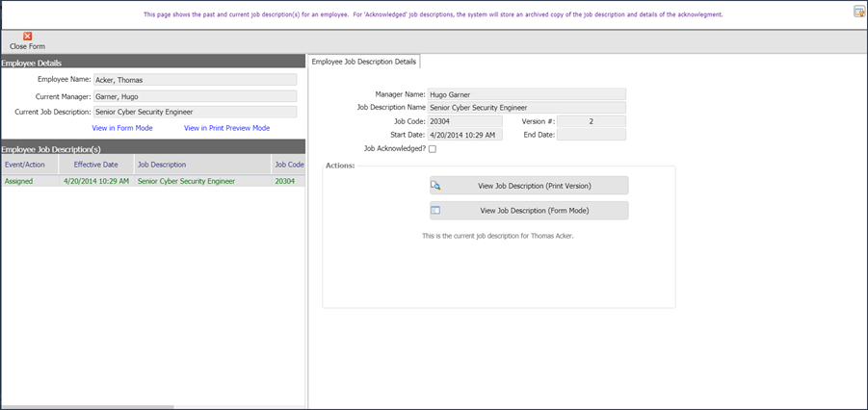Open View in Form Mode link
The image size is (868, 410).
122,128
